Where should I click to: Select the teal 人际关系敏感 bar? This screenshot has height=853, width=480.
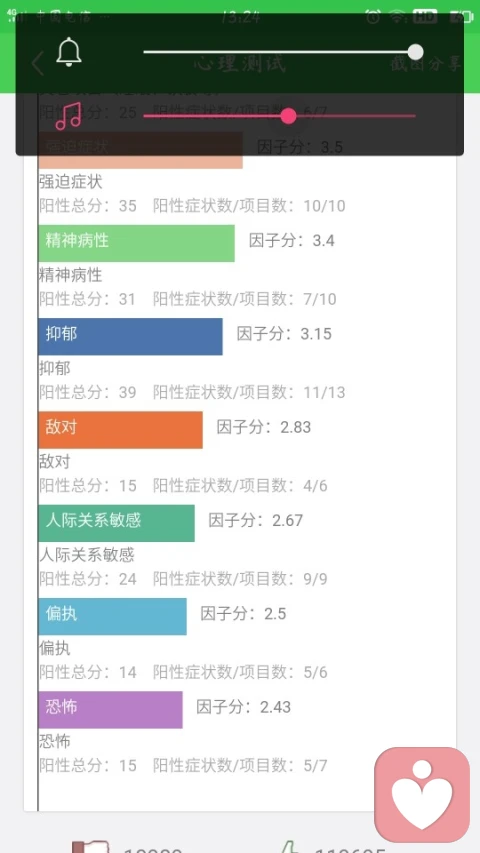pyautogui.click(x=116, y=523)
